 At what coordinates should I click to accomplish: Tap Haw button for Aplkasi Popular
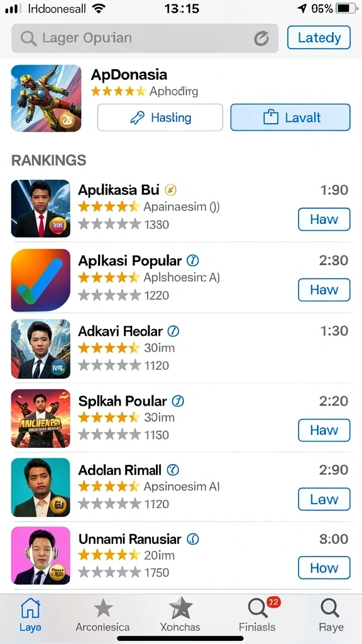324,290
